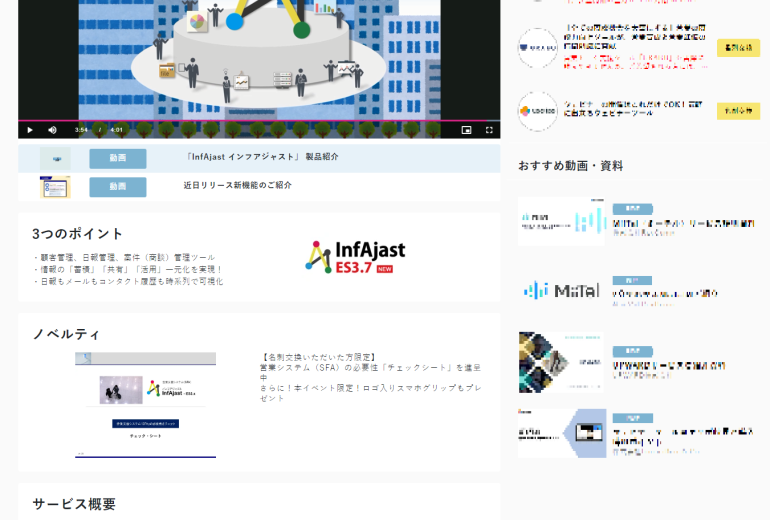
Task: Open the title beside the MiiTel logo
Action: click(x=665, y=294)
